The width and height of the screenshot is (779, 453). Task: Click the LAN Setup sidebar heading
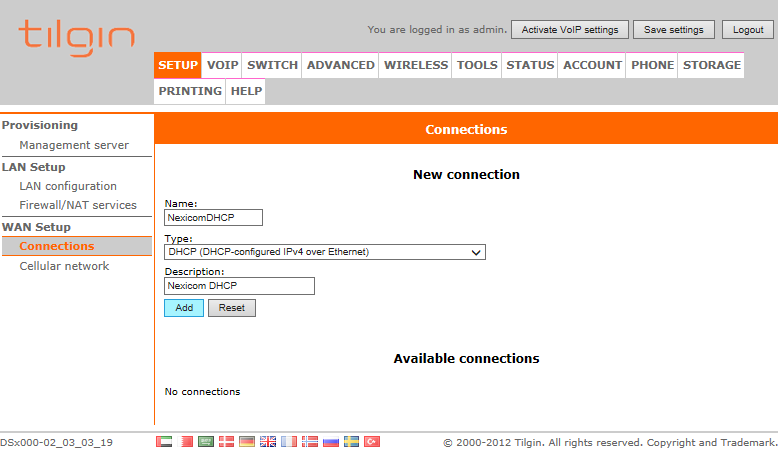tap(33, 167)
